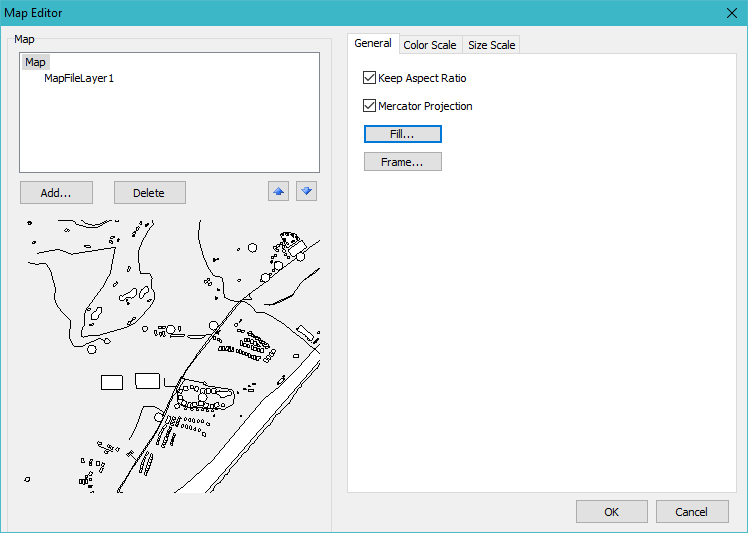The height and width of the screenshot is (533, 748).
Task: Open the Frame... settings
Action: click(x=403, y=162)
